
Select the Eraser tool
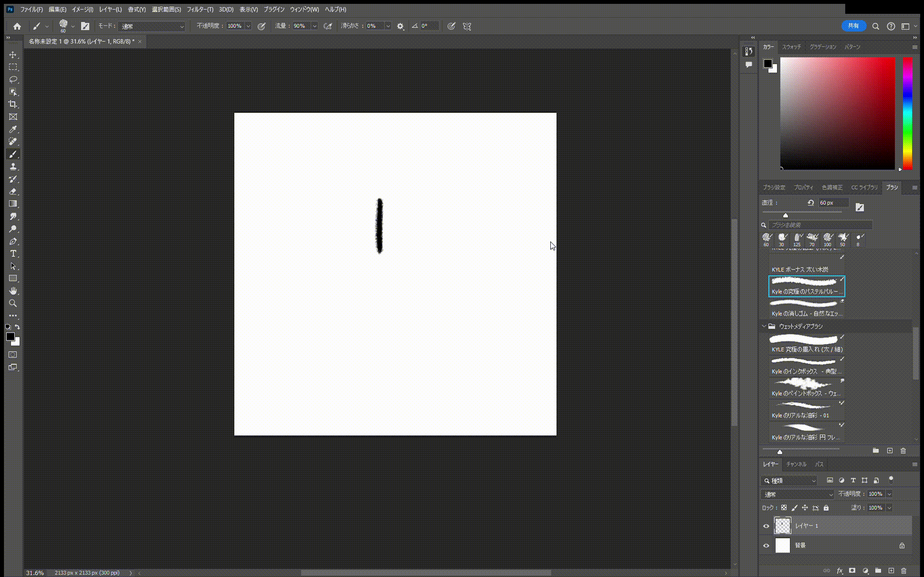tap(13, 191)
